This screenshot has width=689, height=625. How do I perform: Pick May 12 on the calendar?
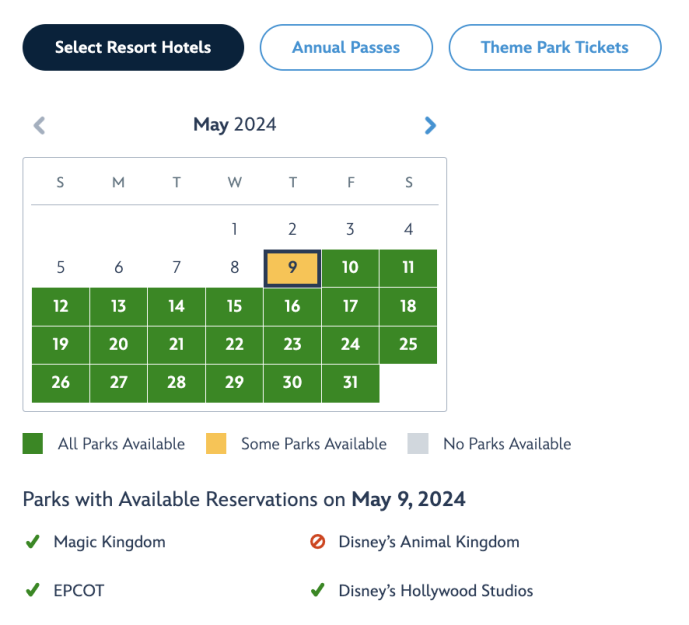click(61, 307)
